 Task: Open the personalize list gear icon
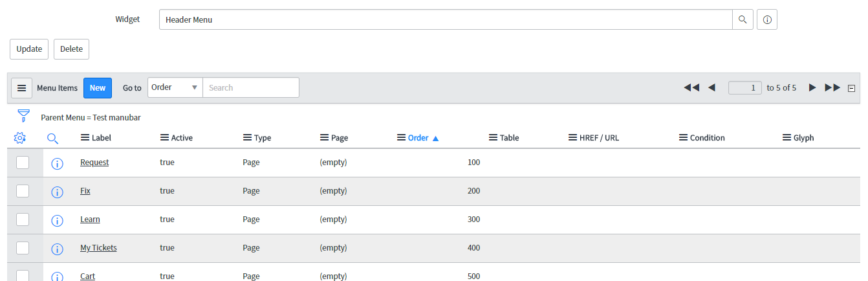[x=19, y=137]
